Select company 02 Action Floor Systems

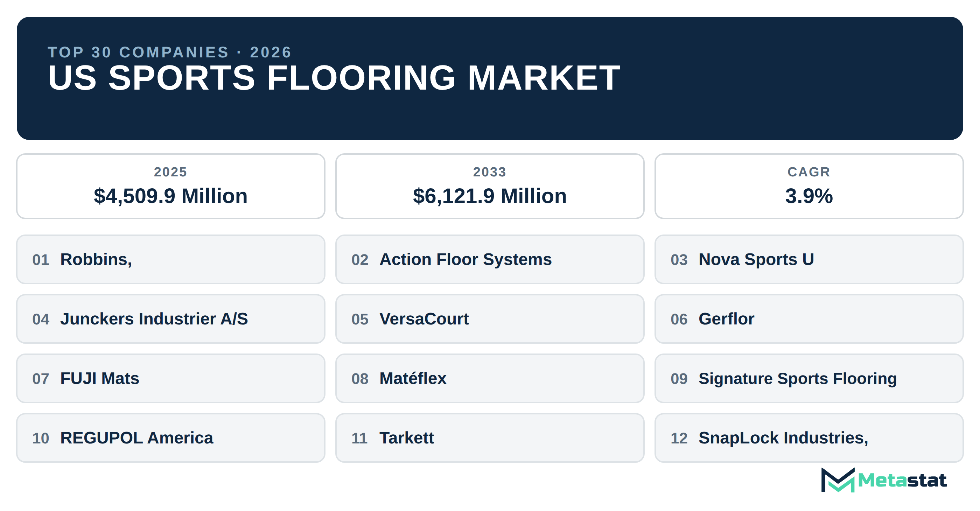[490, 259]
